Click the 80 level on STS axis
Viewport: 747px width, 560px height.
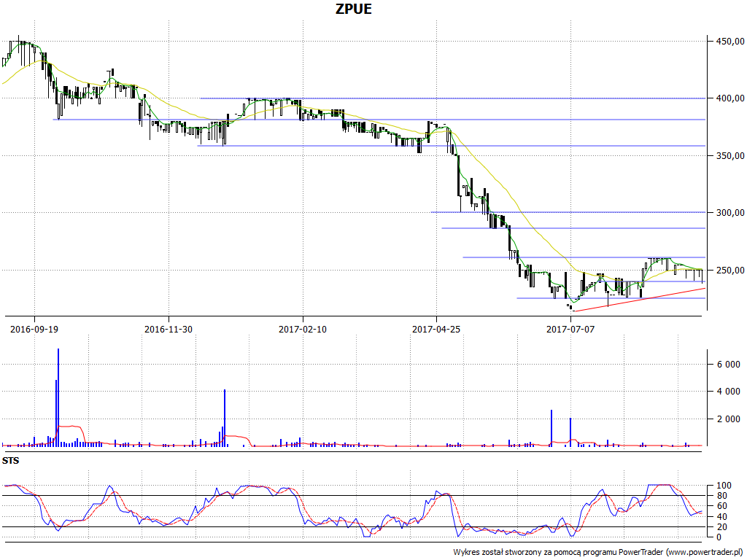tap(721, 496)
